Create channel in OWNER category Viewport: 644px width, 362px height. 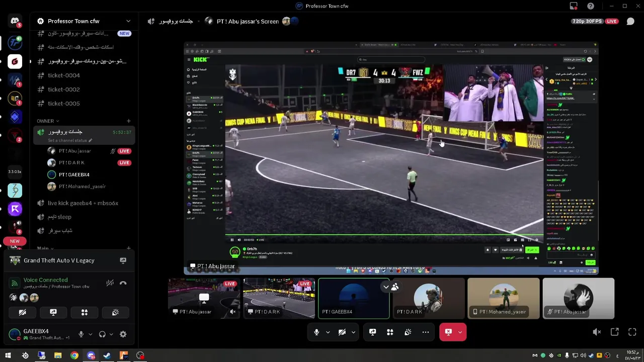tap(128, 121)
